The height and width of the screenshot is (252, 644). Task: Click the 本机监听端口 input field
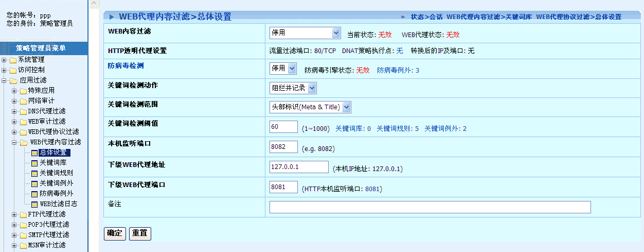(283, 147)
